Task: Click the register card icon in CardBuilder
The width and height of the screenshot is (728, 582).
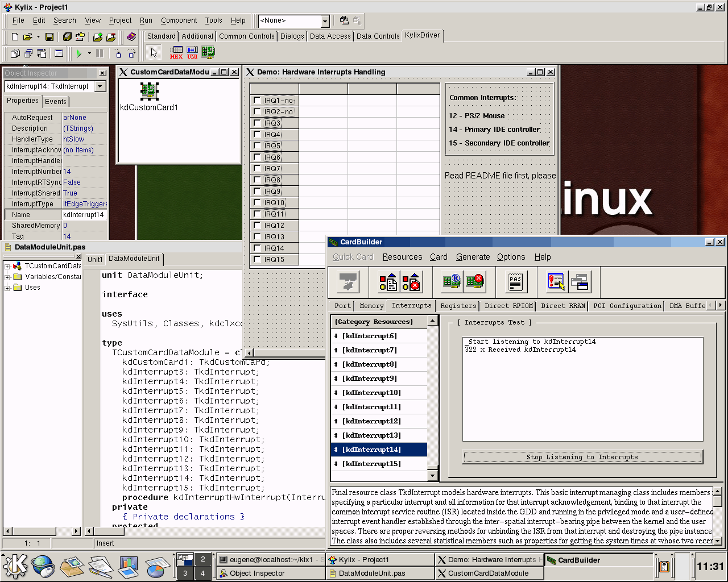Action: pyautogui.click(x=452, y=281)
